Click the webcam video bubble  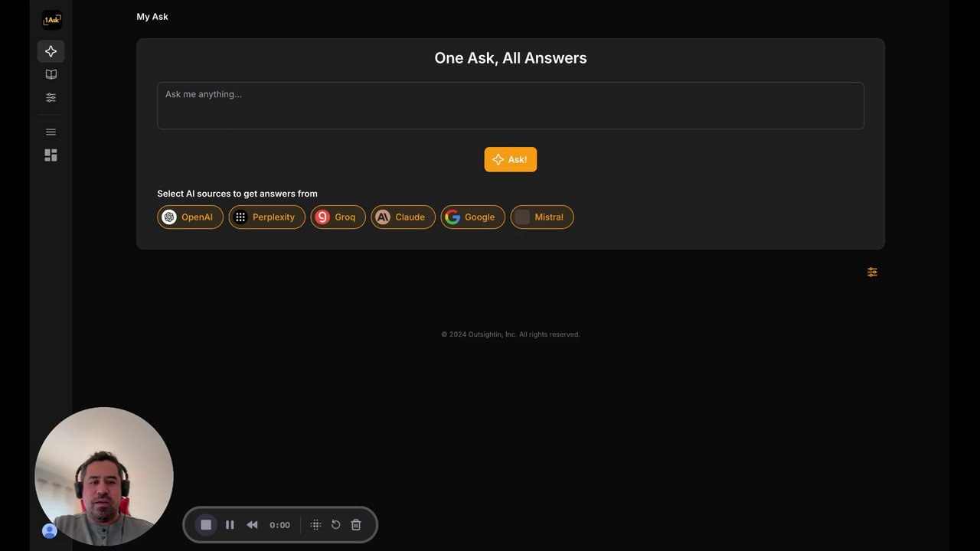(x=104, y=476)
